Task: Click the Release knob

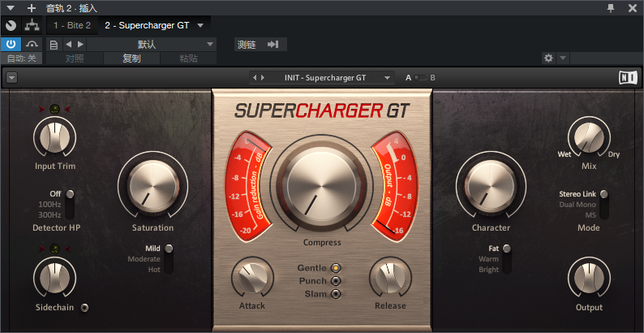Action: pos(390,279)
